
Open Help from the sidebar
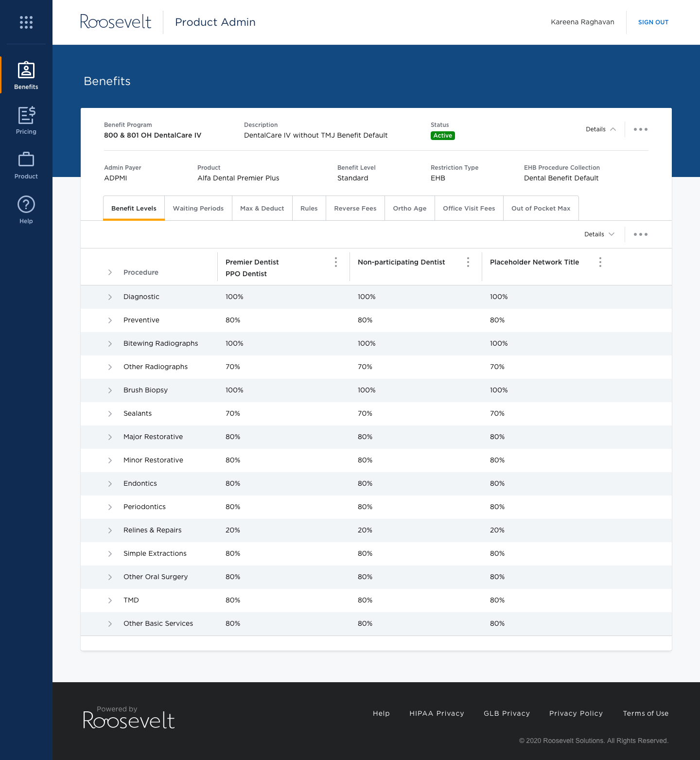coord(26,210)
